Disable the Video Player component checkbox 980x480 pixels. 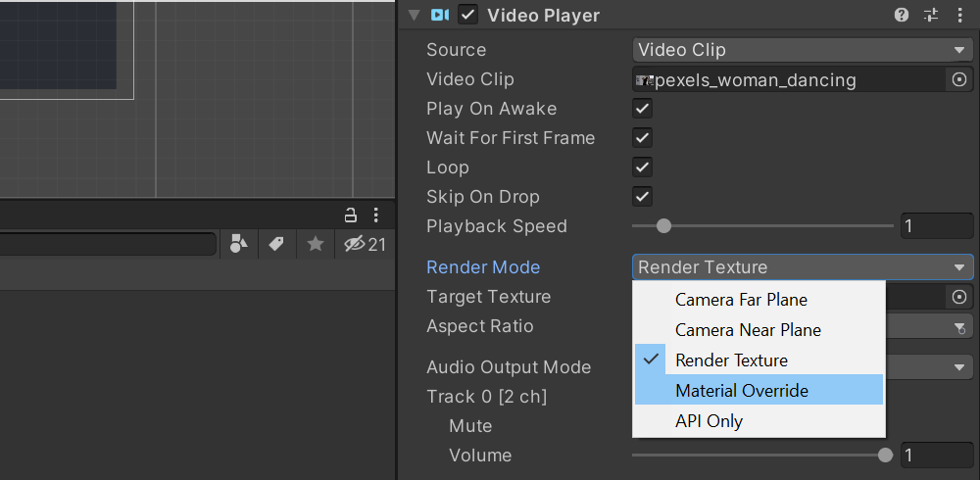(x=468, y=15)
